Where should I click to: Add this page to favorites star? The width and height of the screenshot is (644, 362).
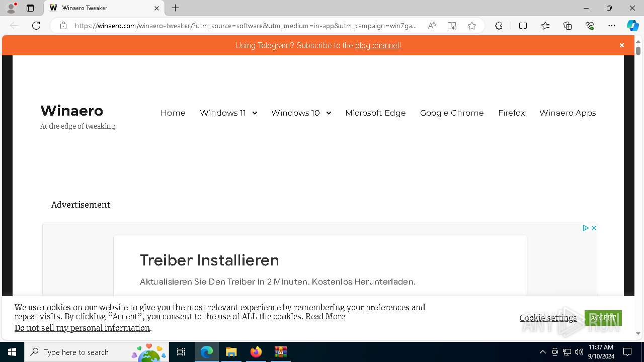(472, 26)
